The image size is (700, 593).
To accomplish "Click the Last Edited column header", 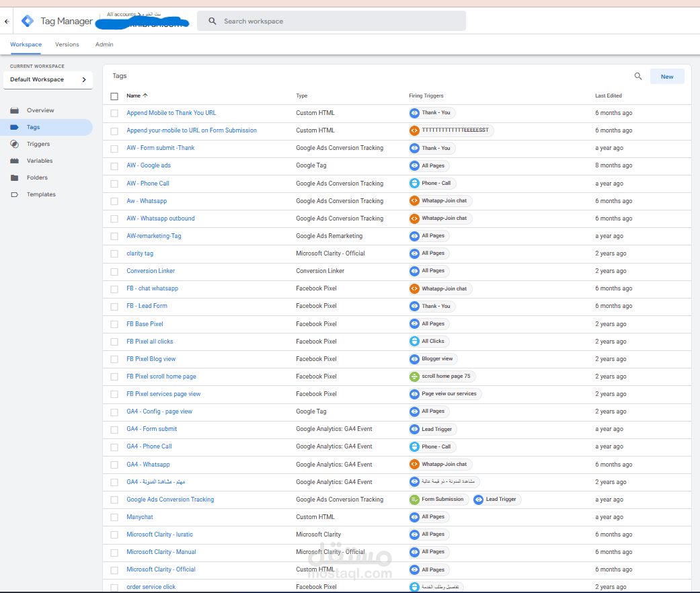I will tap(608, 95).
